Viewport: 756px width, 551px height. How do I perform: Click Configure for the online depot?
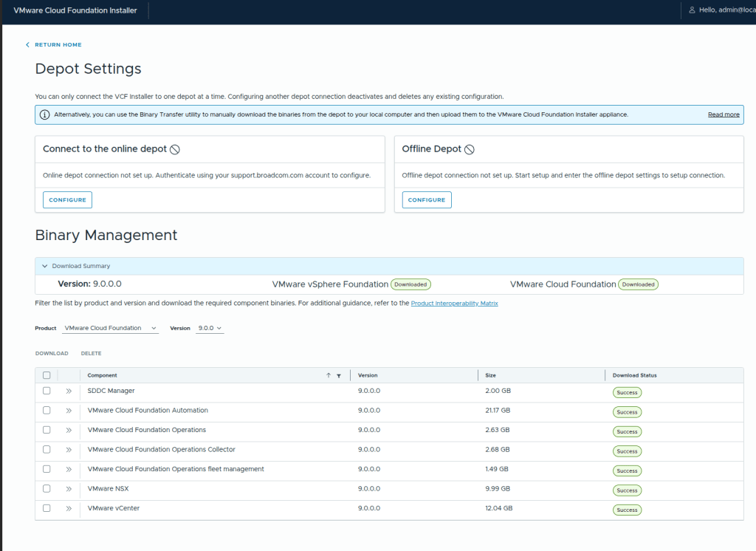click(67, 199)
